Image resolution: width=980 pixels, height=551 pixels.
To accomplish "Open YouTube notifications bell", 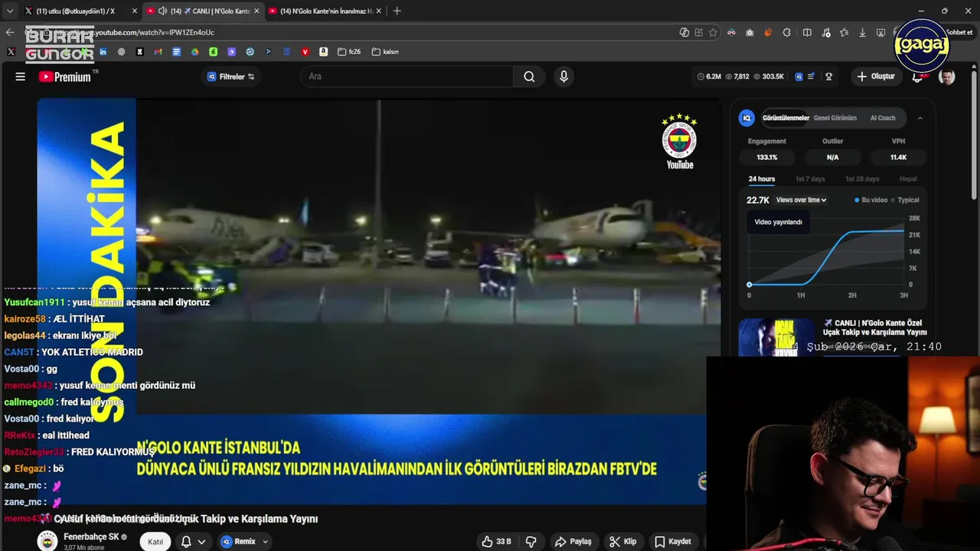I will coord(917,77).
